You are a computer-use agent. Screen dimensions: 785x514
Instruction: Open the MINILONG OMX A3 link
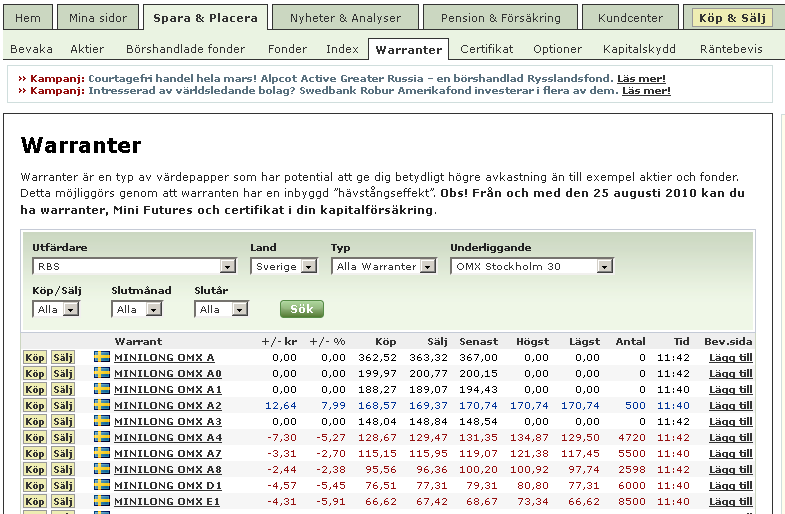click(168, 421)
